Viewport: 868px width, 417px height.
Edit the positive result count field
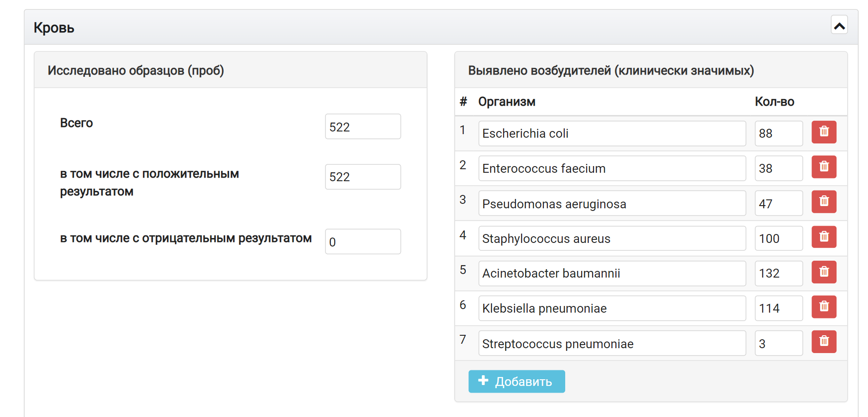363,177
